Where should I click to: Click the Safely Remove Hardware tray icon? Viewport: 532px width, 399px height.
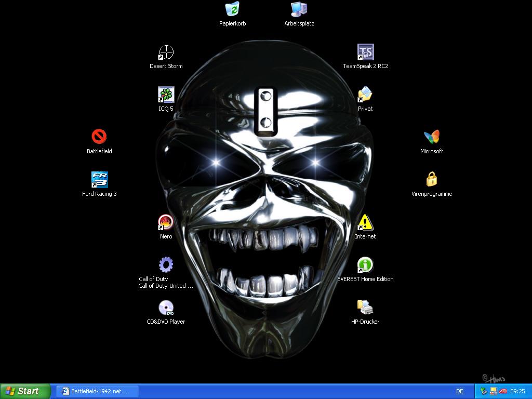(484, 391)
